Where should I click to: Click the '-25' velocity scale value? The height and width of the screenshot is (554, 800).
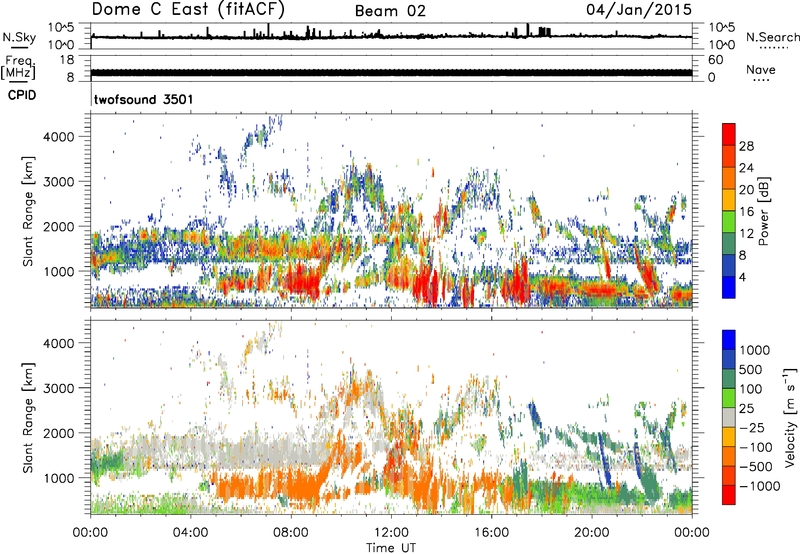click(x=752, y=427)
